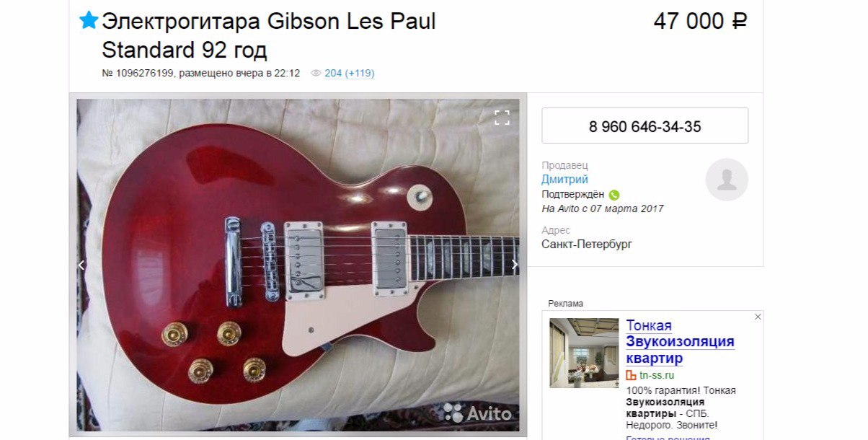Click the tn-ss.ru favicon icon
The image size is (868, 440).
[631, 375]
